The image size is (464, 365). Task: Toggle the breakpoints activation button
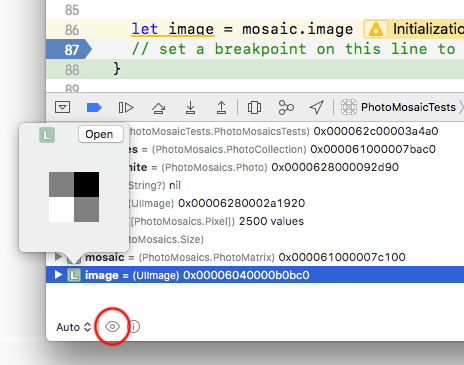pos(94,108)
